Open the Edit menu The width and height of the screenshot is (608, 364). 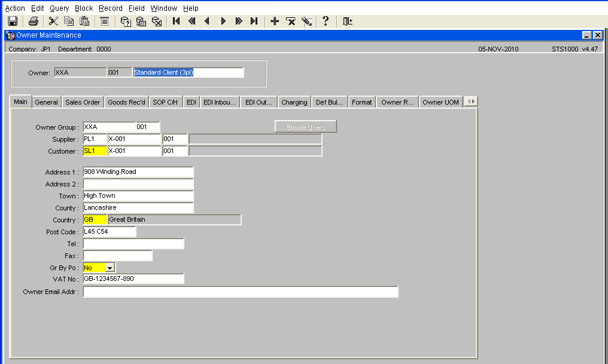37,8
